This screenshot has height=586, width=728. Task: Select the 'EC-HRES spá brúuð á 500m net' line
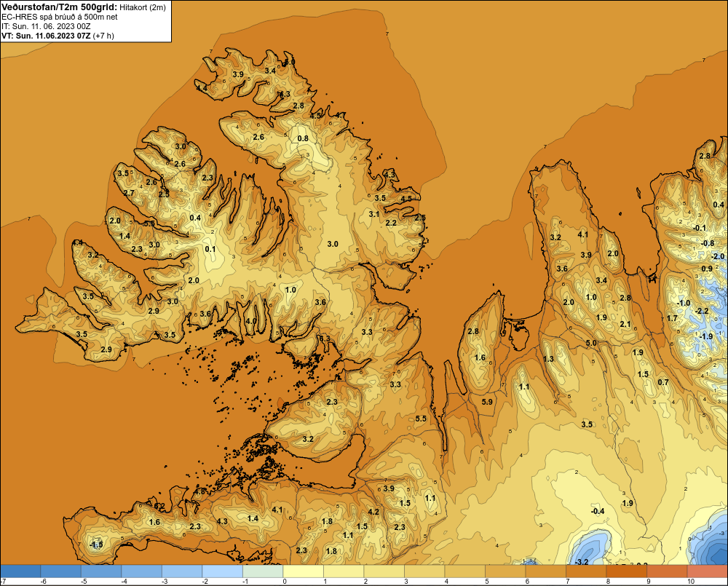point(60,17)
